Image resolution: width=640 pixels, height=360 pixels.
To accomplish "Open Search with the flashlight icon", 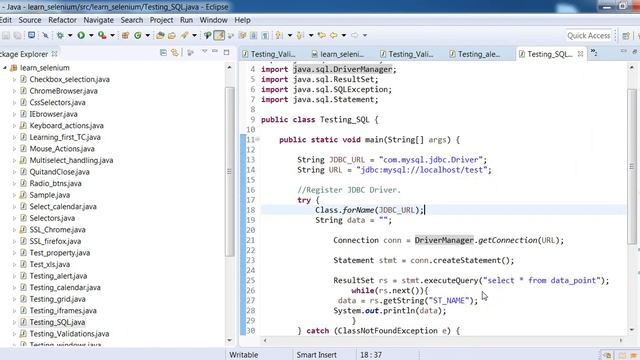I will (184, 36).
